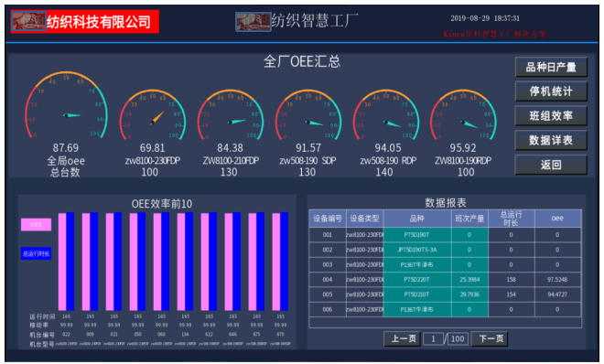Click the P75D220T variety cell
The image size is (604, 364).
[417, 280]
